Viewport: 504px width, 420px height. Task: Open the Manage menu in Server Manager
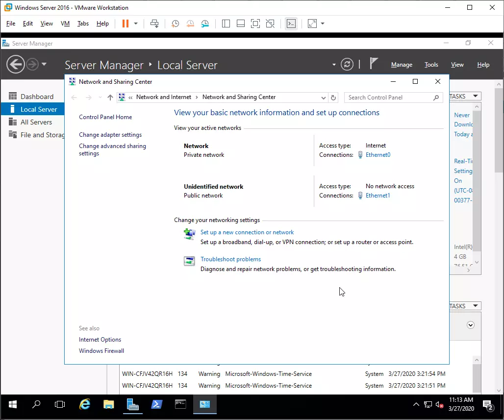(x=402, y=65)
